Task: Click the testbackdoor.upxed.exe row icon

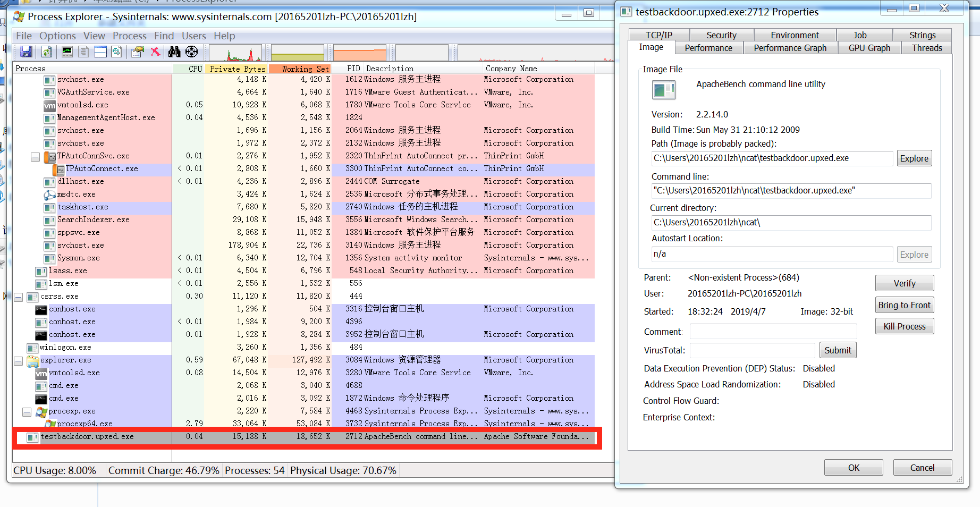Action: [x=32, y=437]
